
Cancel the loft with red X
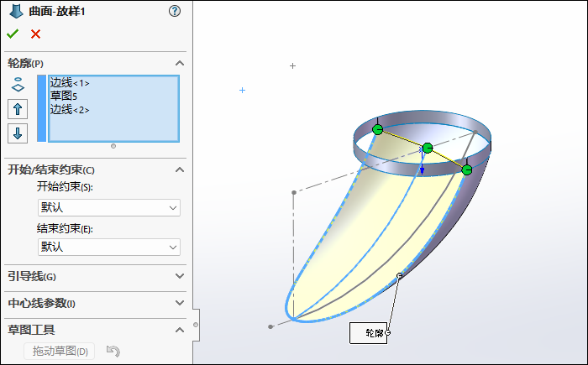[35, 34]
